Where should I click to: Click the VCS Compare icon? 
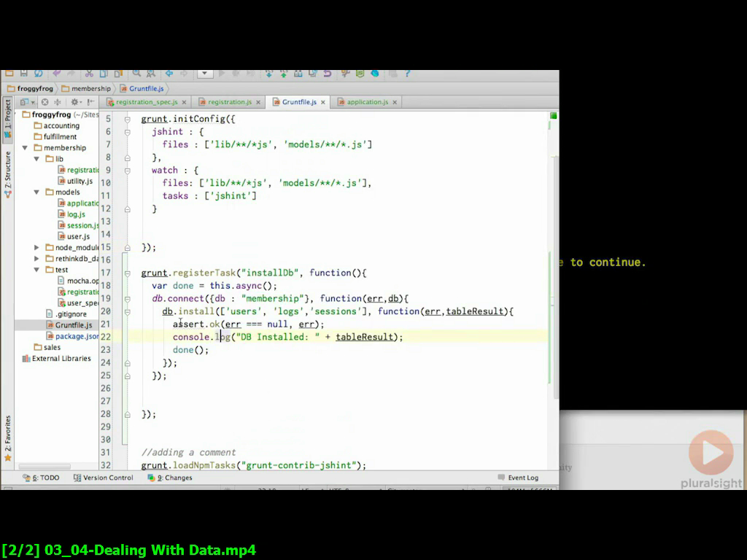click(298, 74)
